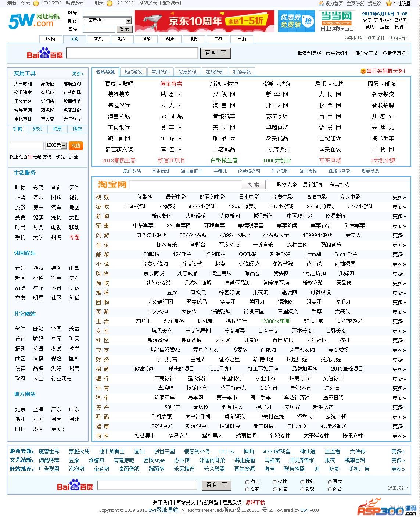Select the 谷歌 search engine radio

pyautogui.click(x=247, y=489)
